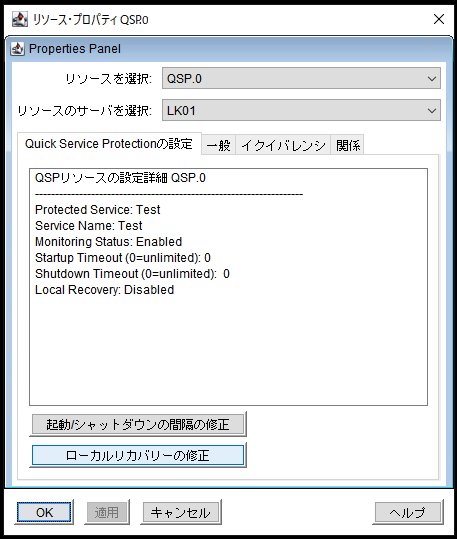Open the リソースを選択 dropdown showing QSP.0
457x539 pixels.
coord(301,78)
